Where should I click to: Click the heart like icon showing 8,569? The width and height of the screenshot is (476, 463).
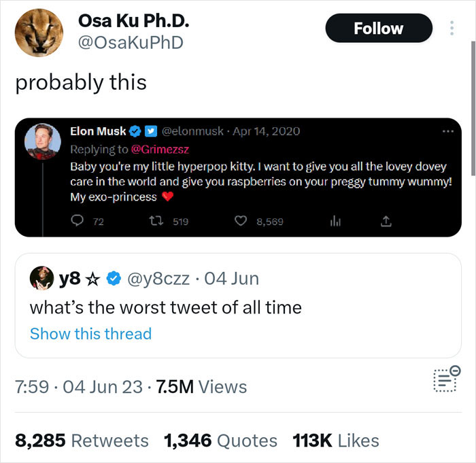click(x=240, y=221)
